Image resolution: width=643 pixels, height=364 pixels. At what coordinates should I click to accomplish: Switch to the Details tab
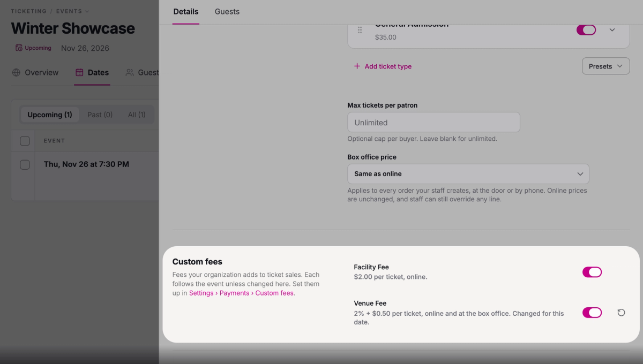[x=186, y=11]
